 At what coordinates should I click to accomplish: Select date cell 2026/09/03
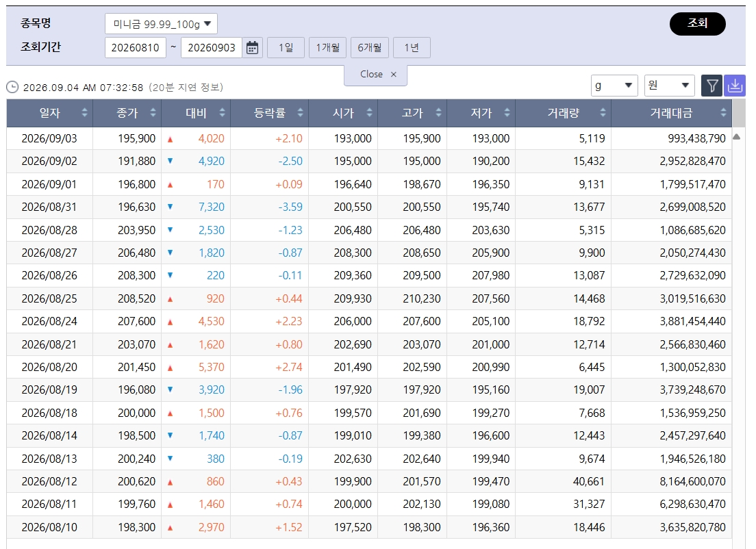point(49,139)
